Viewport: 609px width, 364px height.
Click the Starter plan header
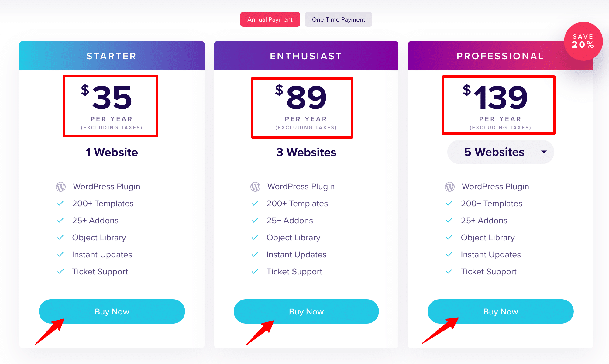click(112, 56)
